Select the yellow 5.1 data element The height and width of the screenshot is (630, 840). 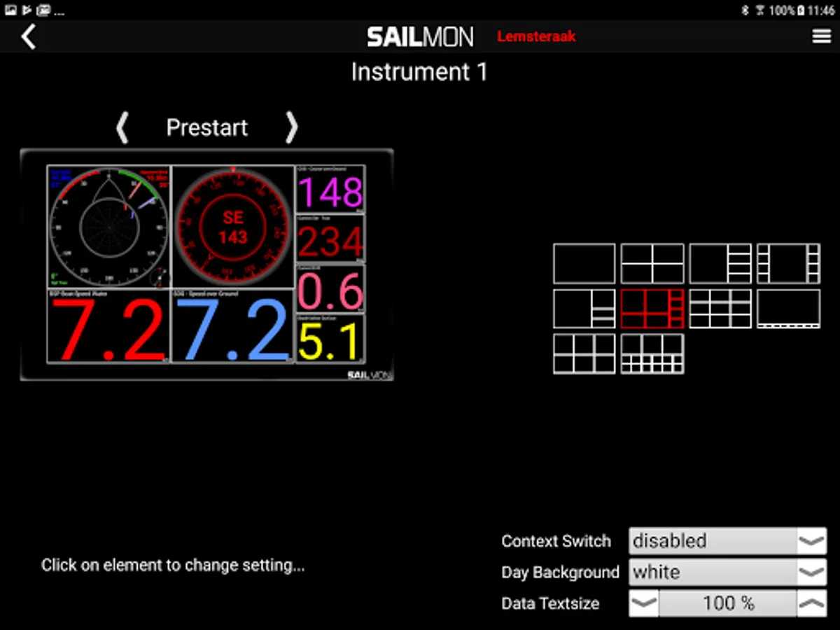330,338
